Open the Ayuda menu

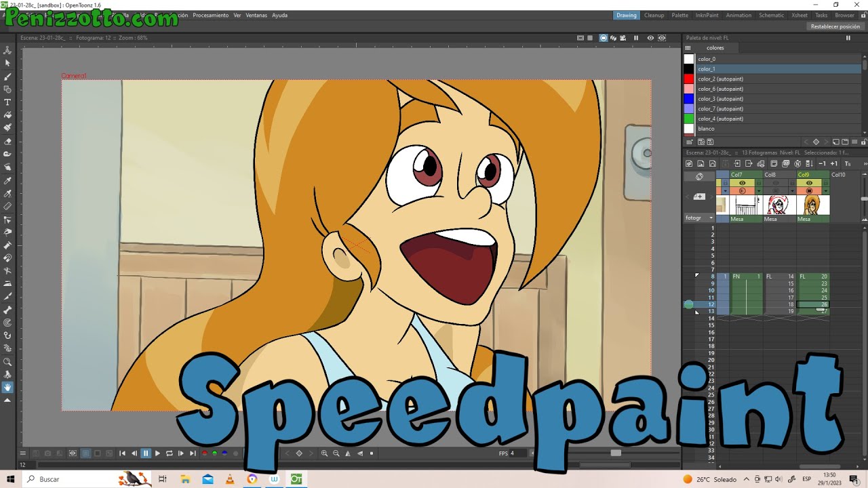click(279, 15)
